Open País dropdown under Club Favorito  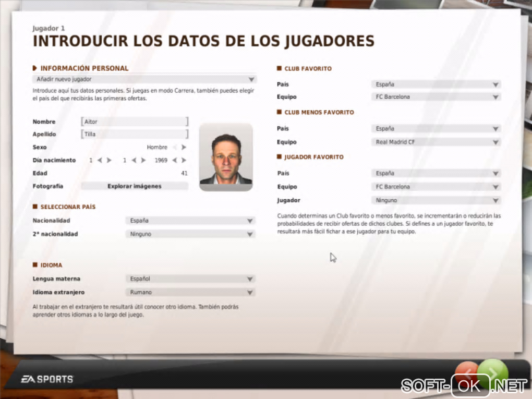436,84
